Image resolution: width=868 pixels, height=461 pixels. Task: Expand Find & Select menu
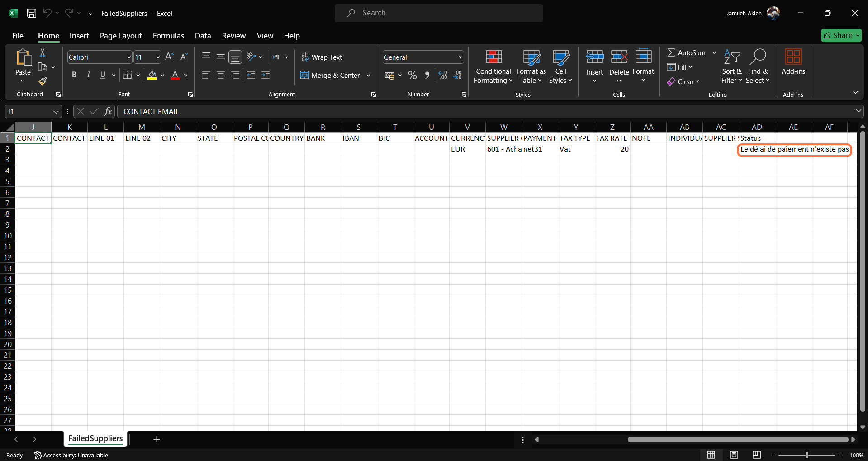pos(758,67)
